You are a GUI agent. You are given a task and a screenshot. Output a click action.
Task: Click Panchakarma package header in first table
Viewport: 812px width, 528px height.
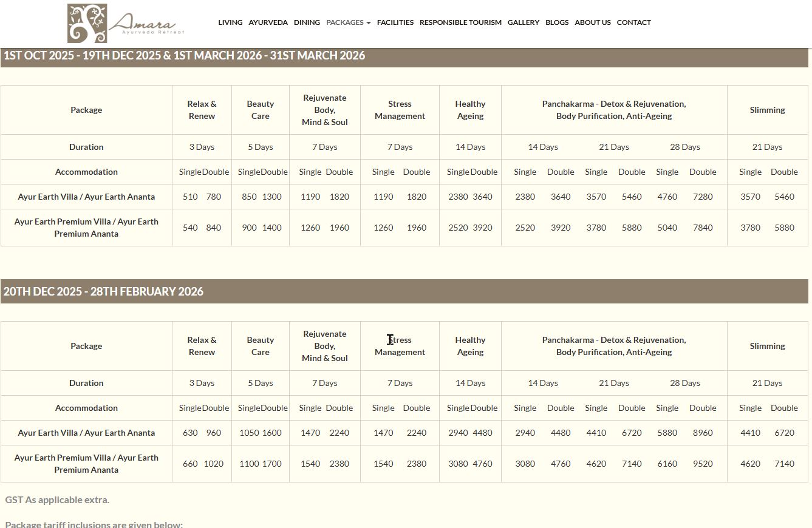(x=613, y=110)
